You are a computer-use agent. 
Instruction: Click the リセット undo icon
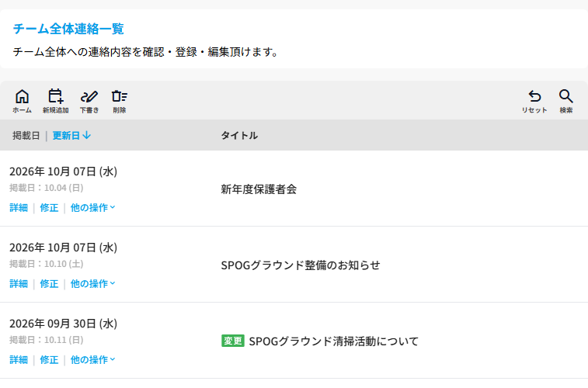pos(534,101)
